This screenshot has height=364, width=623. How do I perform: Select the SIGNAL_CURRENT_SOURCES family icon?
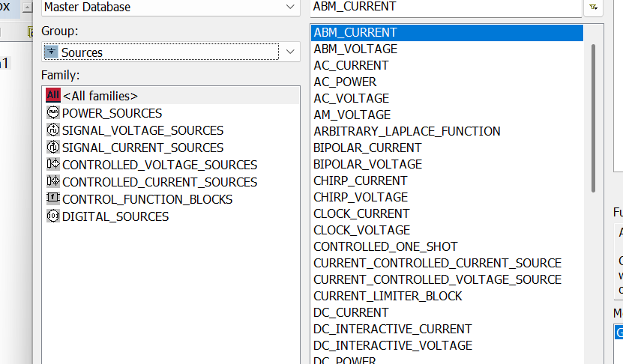[x=52, y=148]
